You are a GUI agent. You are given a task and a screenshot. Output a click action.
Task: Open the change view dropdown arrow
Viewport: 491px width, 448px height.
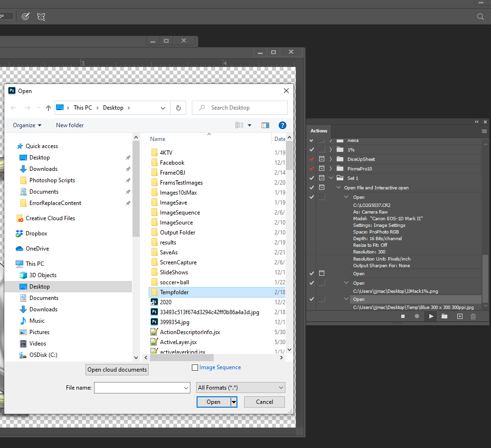pyautogui.click(x=249, y=125)
